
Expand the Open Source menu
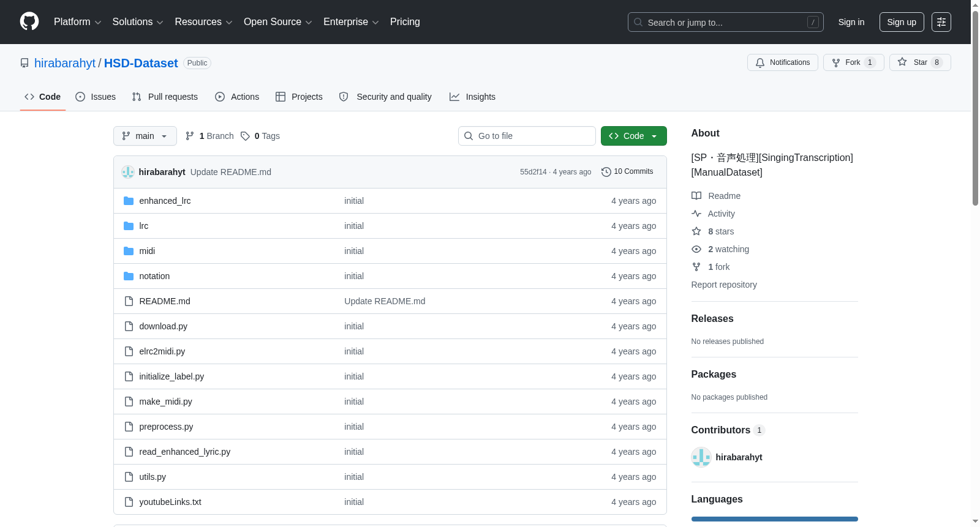tap(278, 22)
